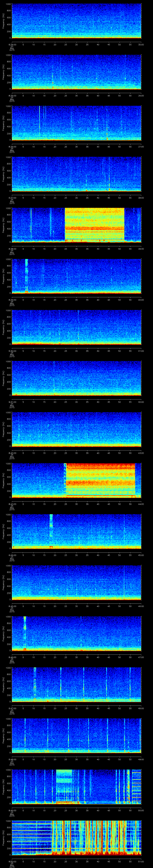Click the yellow broadband noise block in the 8:38:00 spectrogram
This screenshot has width=153, height=868.
pos(94,224)
